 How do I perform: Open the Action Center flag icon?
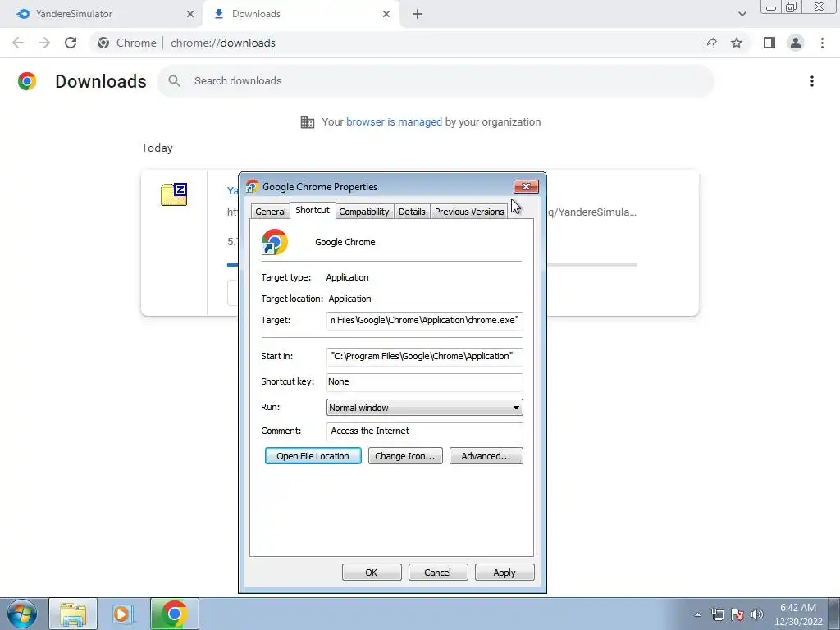[737, 614]
